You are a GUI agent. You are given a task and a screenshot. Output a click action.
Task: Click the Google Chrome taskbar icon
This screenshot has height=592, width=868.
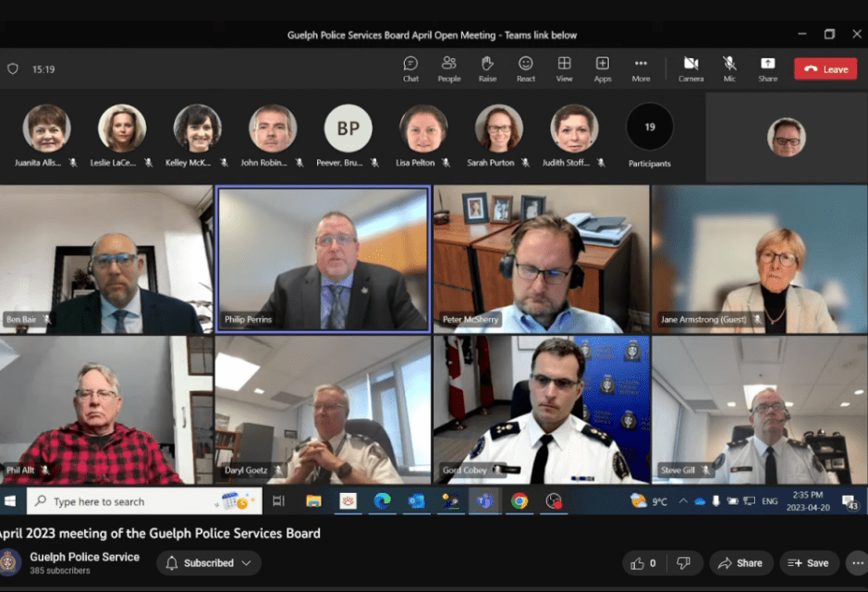[520, 500]
